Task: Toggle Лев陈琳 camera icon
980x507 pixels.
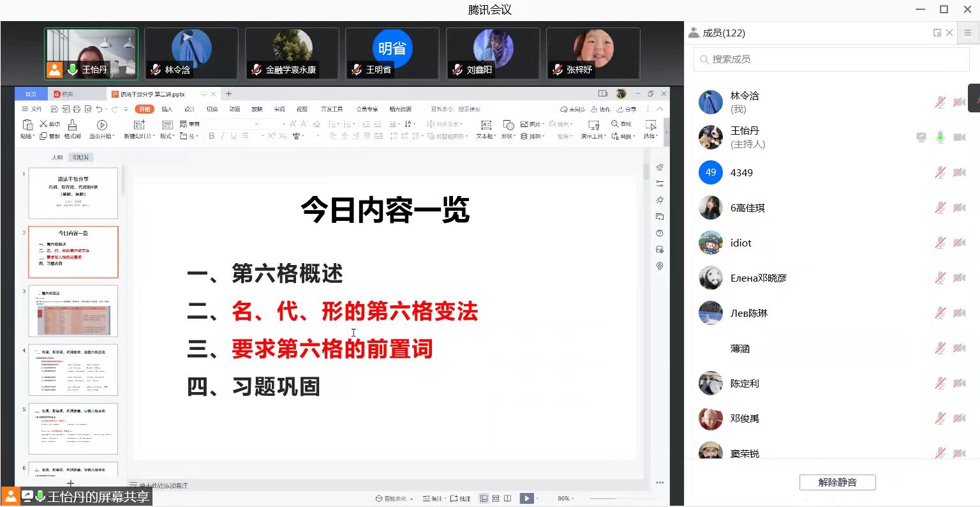Action: 959,313
